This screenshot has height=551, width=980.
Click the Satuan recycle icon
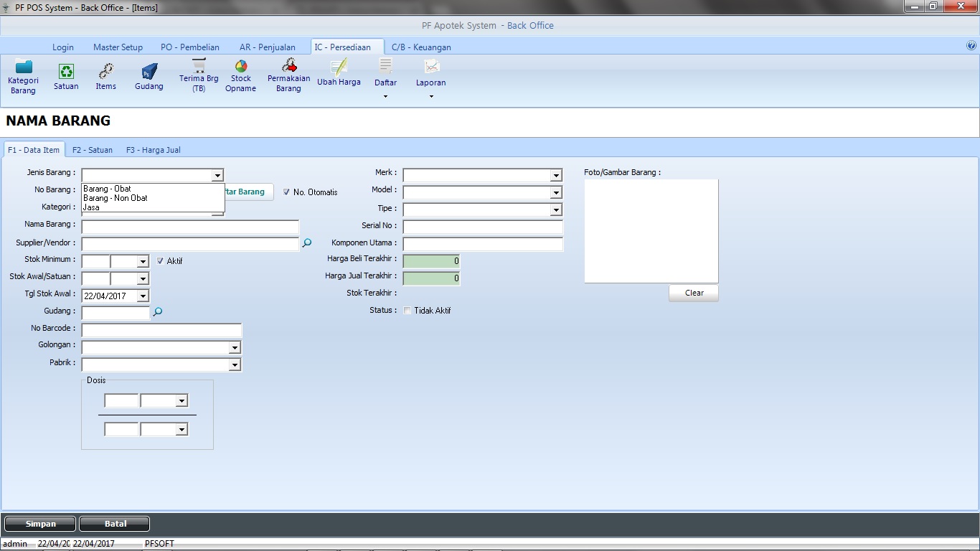(66, 76)
